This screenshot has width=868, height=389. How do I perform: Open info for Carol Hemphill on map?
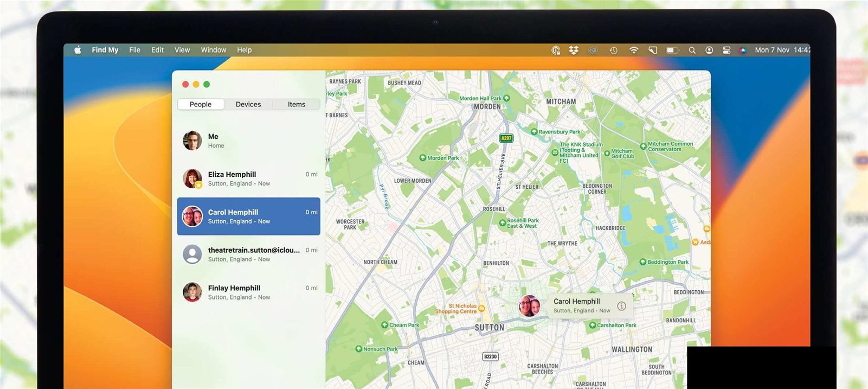coord(622,306)
